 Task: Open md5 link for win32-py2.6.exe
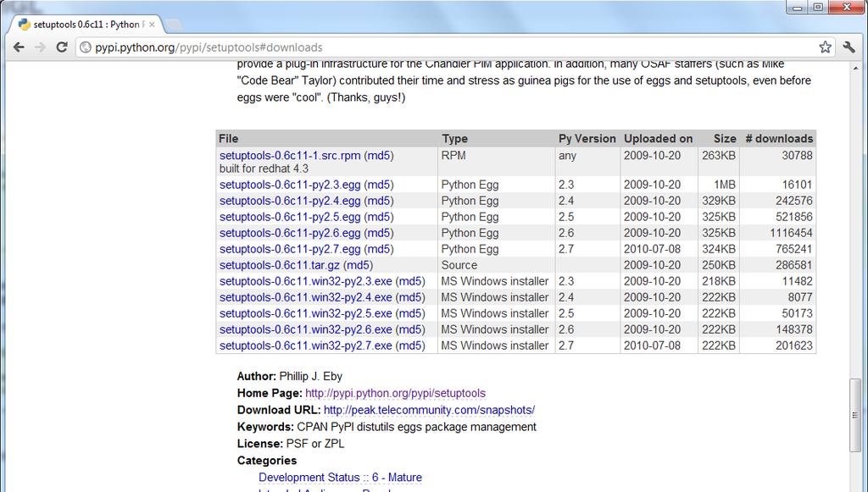pyautogui.click(x=410, y=329)
